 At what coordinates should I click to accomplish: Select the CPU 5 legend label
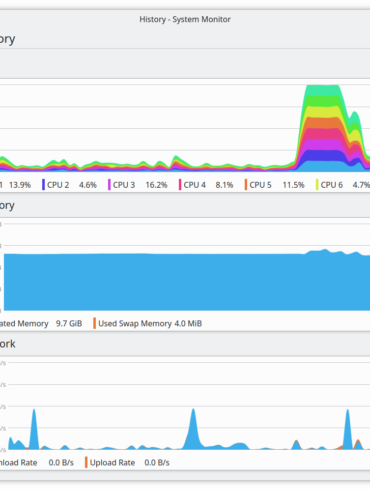coord(260,185)
